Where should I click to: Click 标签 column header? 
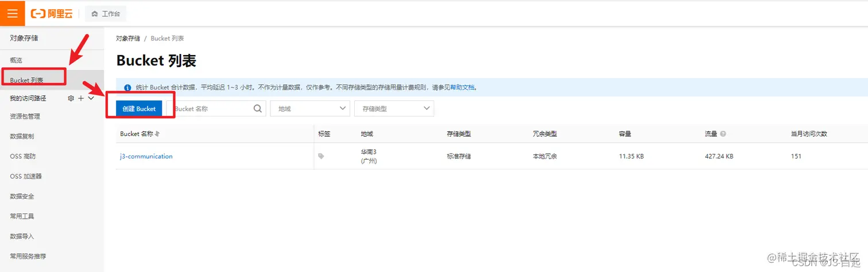coord(324,134)
